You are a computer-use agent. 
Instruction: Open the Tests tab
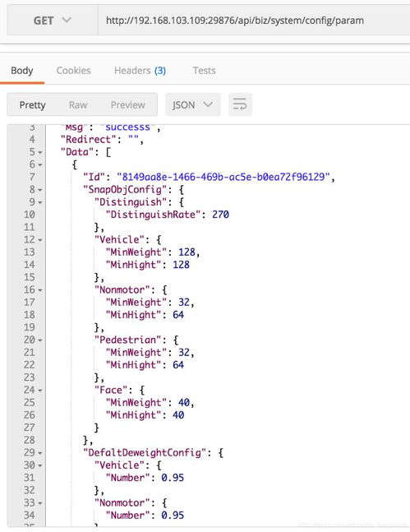click(204, 71)
